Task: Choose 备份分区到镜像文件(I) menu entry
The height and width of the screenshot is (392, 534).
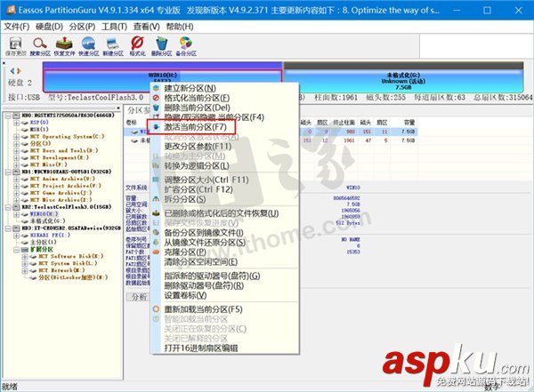Action: coord(224,233)
